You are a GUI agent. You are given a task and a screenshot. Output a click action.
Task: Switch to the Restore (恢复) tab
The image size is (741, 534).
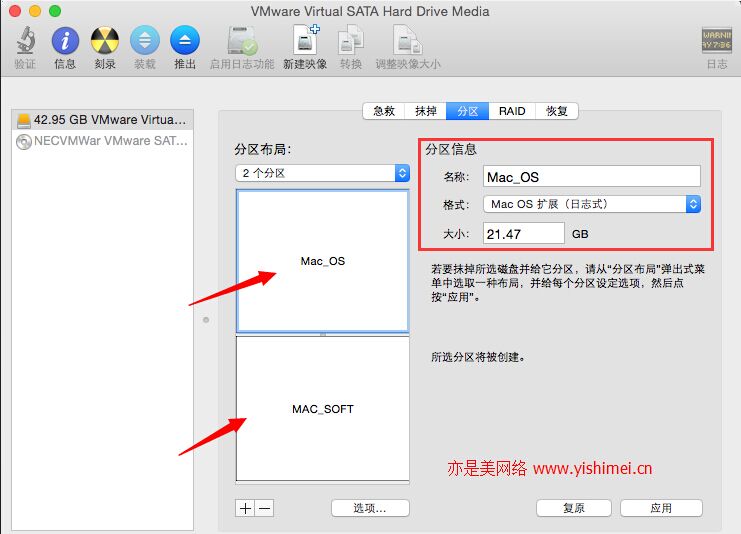pos(557,111)
